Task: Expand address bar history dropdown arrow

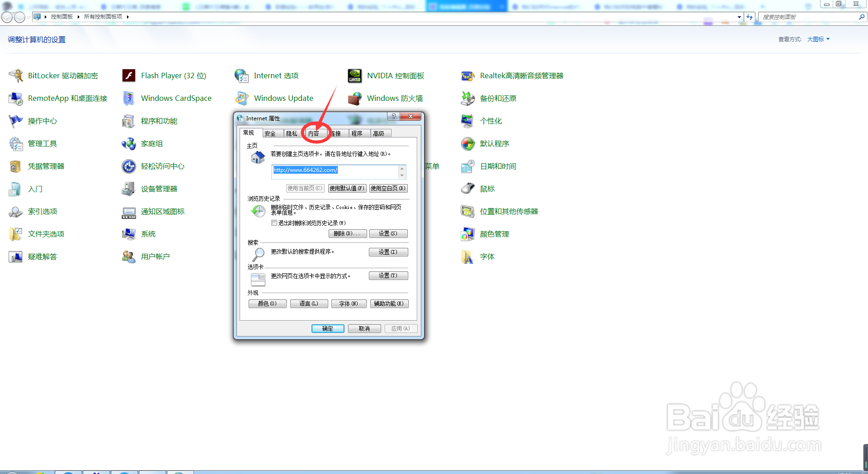Action: (x=739, y=17)
